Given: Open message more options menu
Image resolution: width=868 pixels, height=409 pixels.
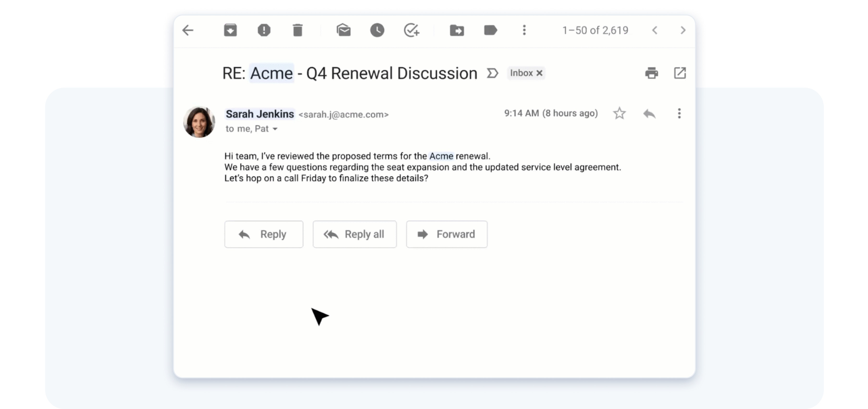Looking at the screenshot, I should pyautogui.click(x=679, y=113).
